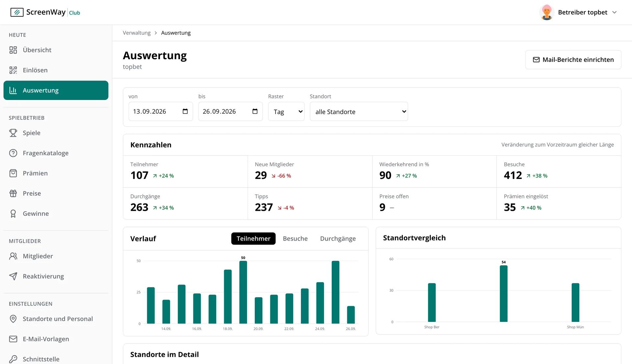Screen dimensions: 632x364
Task: Click the up arrow next to Teilnehmer +24 %
Action: 155,176
